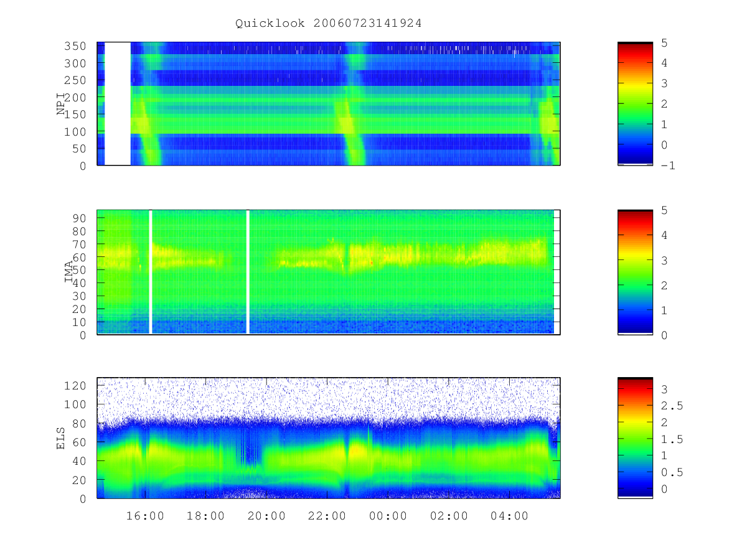The width and height of the screenshot is (747, 560).
Task: Click the '350' tick on NPI axis
Action: [76, 47]
